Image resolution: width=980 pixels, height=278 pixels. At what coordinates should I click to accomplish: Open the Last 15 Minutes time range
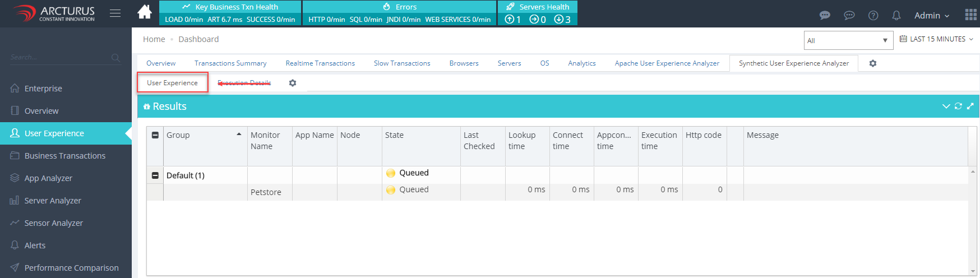point(936,39)
